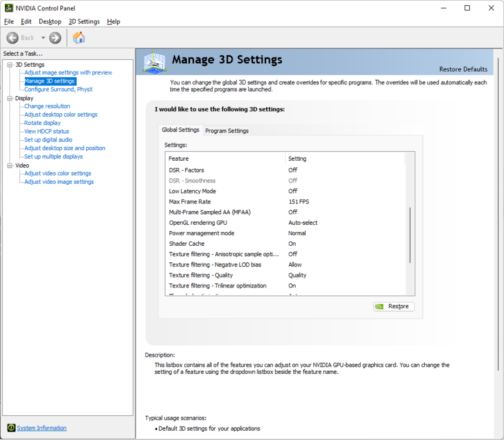Screen dimensions: 504x440
Task: Select the Shader Cache row
Action: point(285,243)
